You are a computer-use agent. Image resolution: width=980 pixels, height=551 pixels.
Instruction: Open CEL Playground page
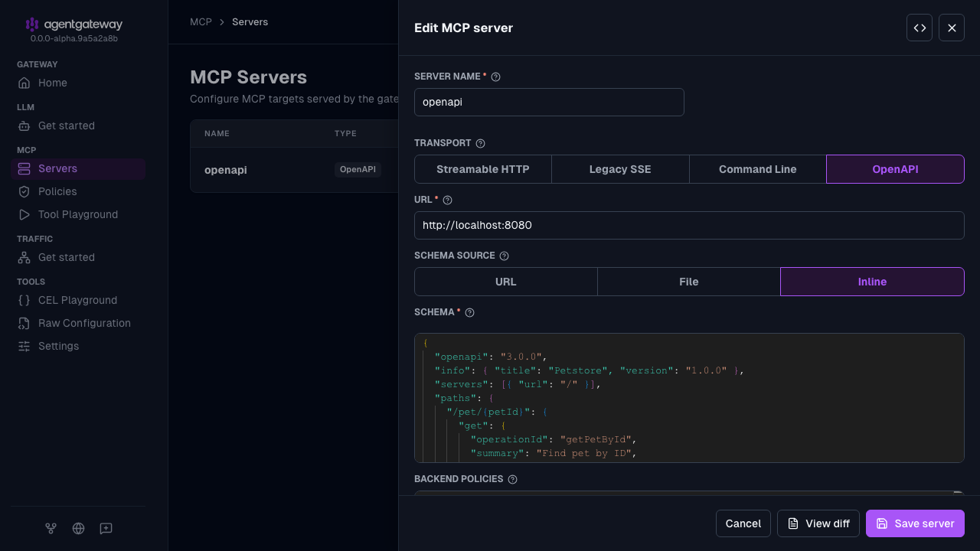click(x=78, y=300)
